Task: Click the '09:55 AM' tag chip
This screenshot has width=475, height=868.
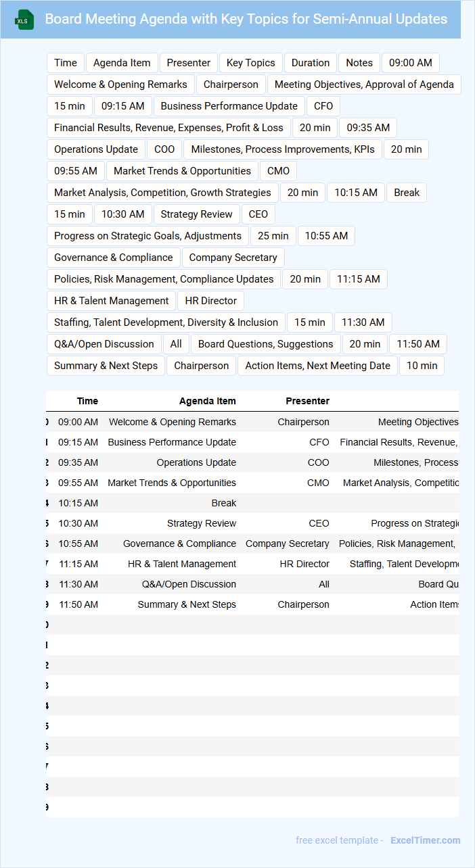Action: [x=76, y=171]
